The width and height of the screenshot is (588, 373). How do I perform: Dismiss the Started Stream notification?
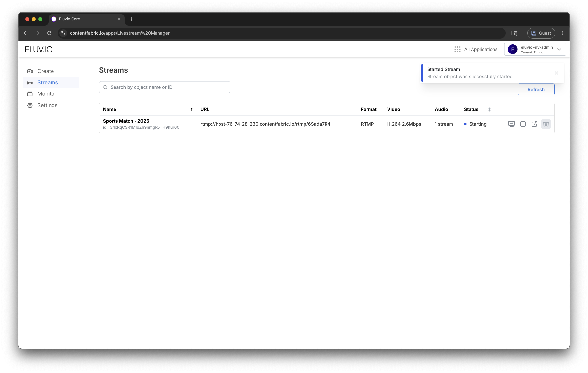(556, 73)
